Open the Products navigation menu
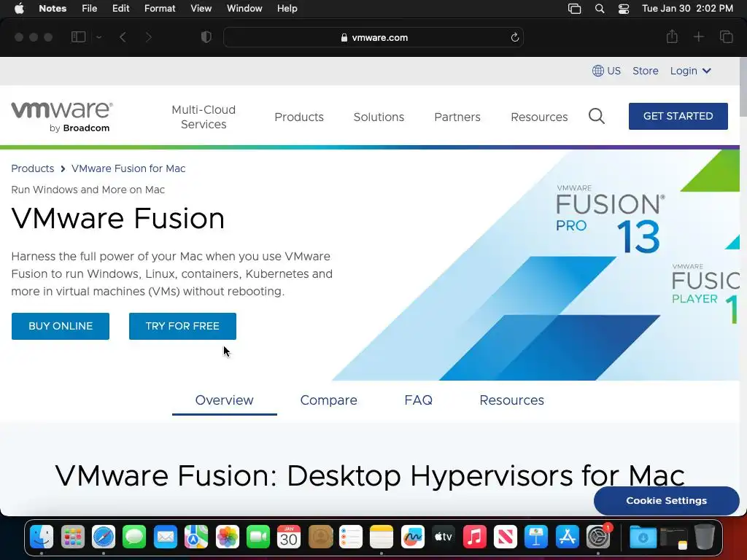The height and width of the screenshot is (560, 747). 298,117
